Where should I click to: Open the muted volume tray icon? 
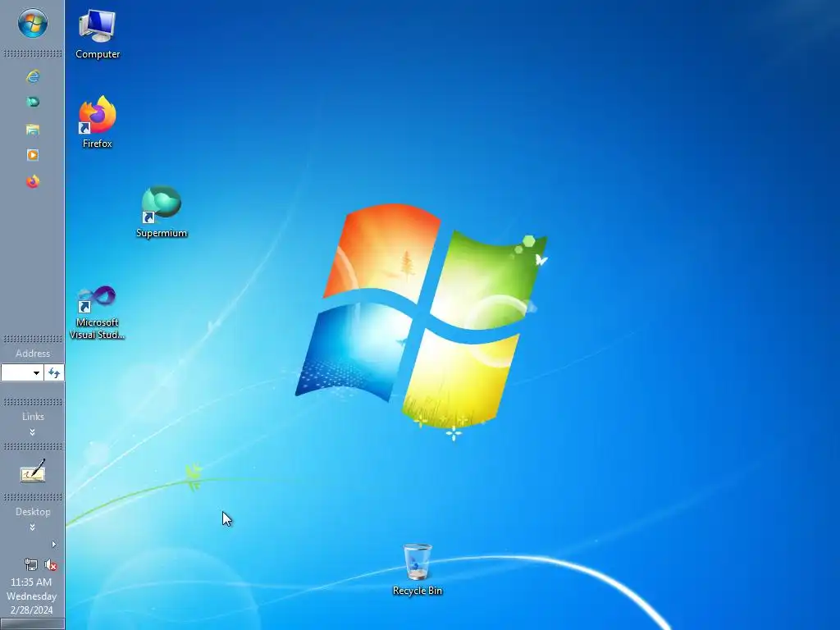point(51,564)
